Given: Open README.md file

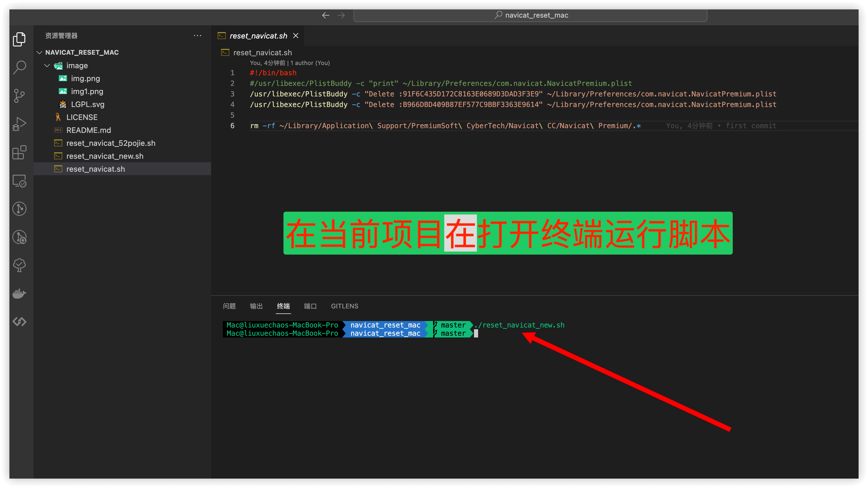Looking at the screenshot, I should (x=122, y=130).
